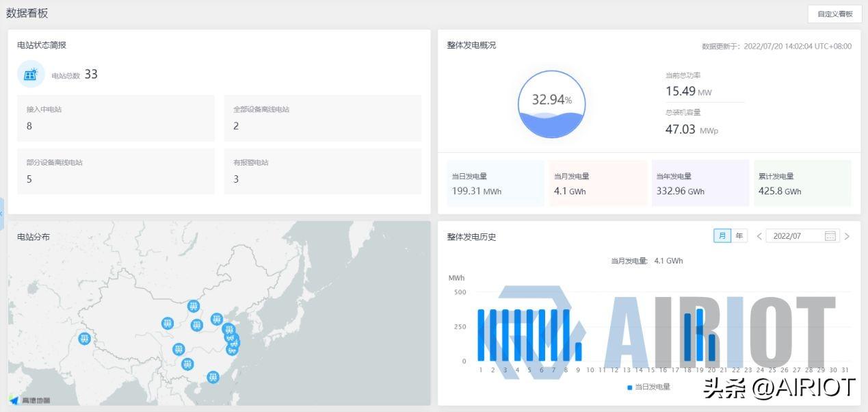Open the 有报警电站 card
The width and height of the screenshot is (868, 412).
pos(322,171)
